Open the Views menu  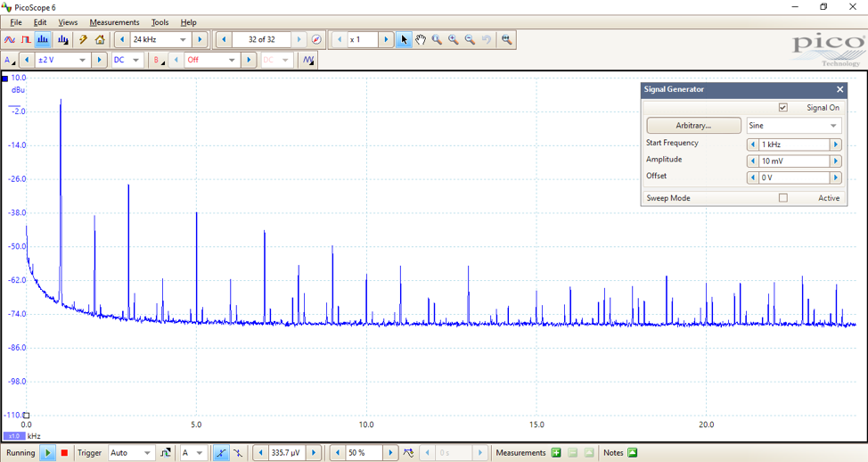(68, 22)
